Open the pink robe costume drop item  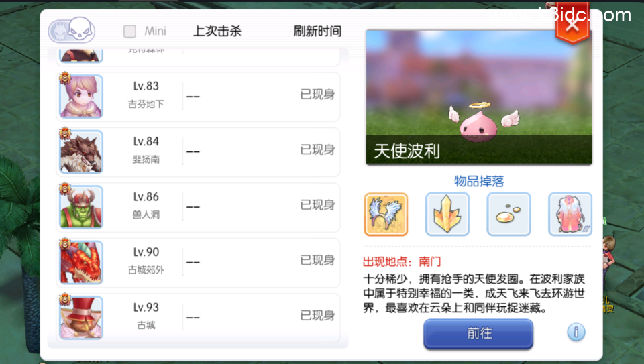coord(570,215)
